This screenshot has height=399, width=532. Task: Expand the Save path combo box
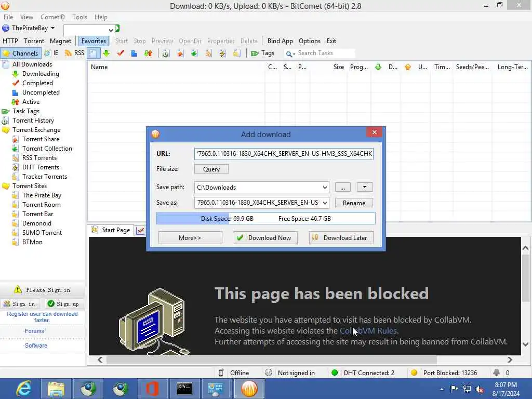coord(325,187)
